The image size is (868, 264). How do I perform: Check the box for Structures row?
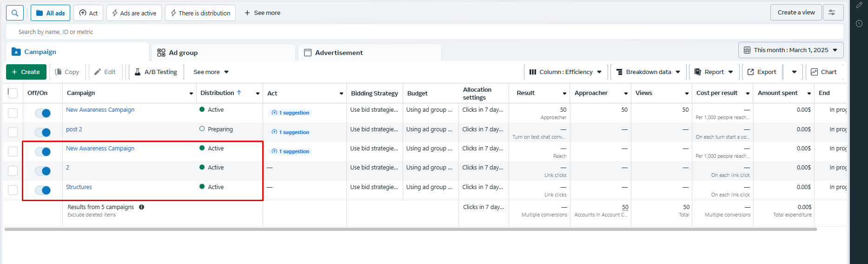tap(13, 190)
